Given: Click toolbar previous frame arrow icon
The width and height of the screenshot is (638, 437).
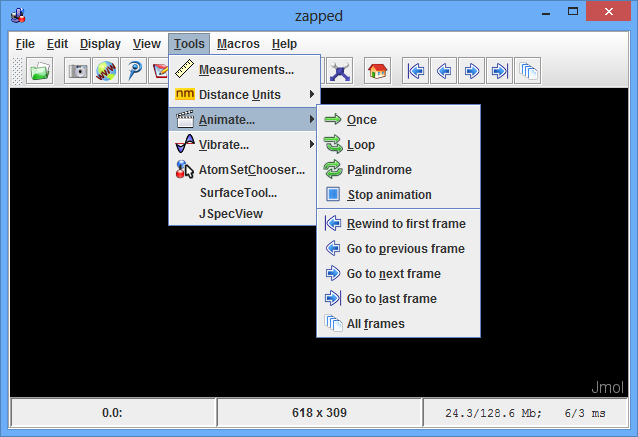Looking at the screenshot, I should pos(444,71).
